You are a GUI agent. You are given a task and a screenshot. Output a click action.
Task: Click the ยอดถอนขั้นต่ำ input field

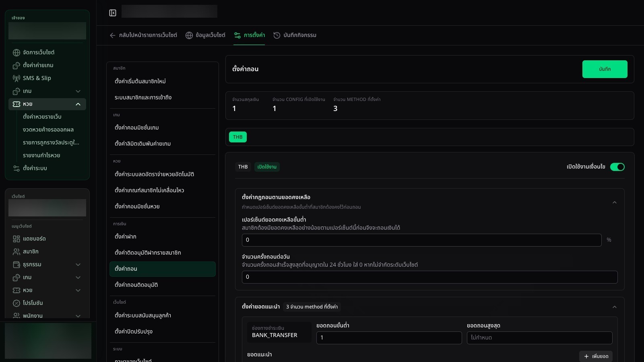pyautogui.click(x=389, y=338)
